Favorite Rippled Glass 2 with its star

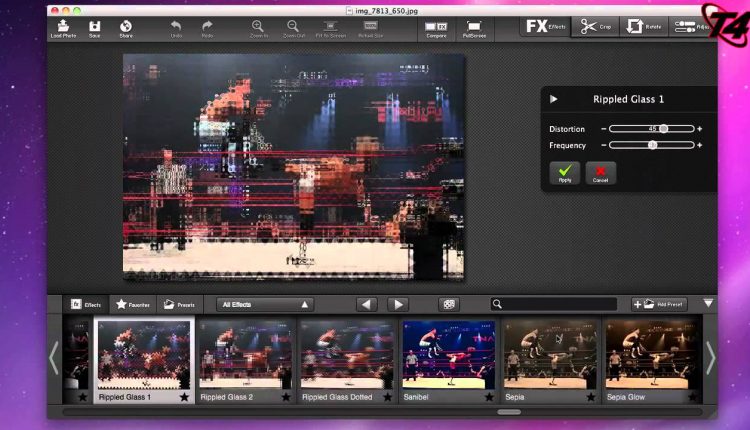pyautogui.click(x=286, y=397)
